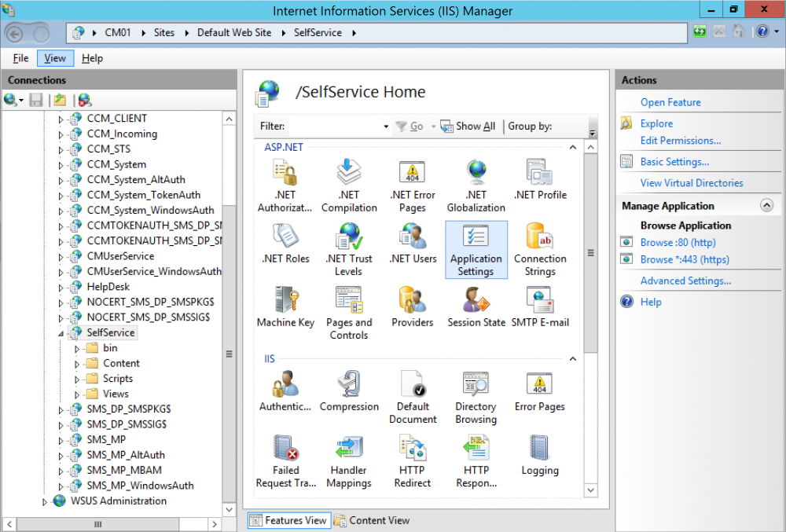
Task: Open the IIS Error Pages feature
Action: pyautogui.click(x=540, y=391)
